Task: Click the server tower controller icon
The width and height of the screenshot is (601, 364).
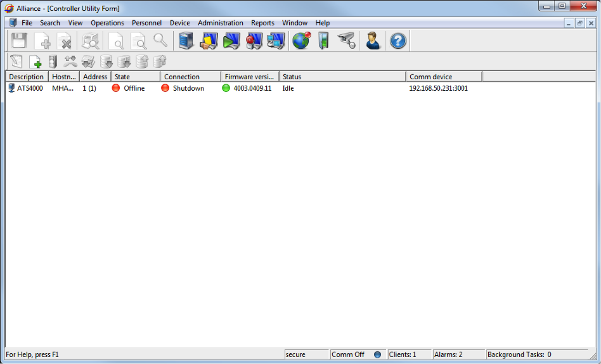Action: [186, 41]
